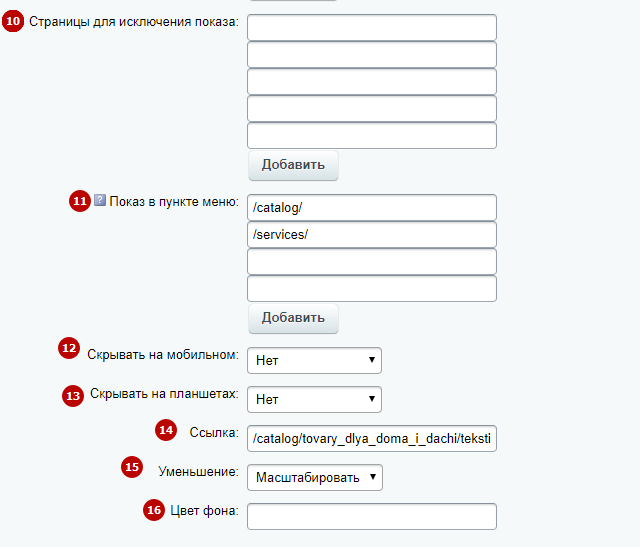Click the red number 13 badge
The height and width of the screenshot is (547, 640).
click(x=73, y=396)
